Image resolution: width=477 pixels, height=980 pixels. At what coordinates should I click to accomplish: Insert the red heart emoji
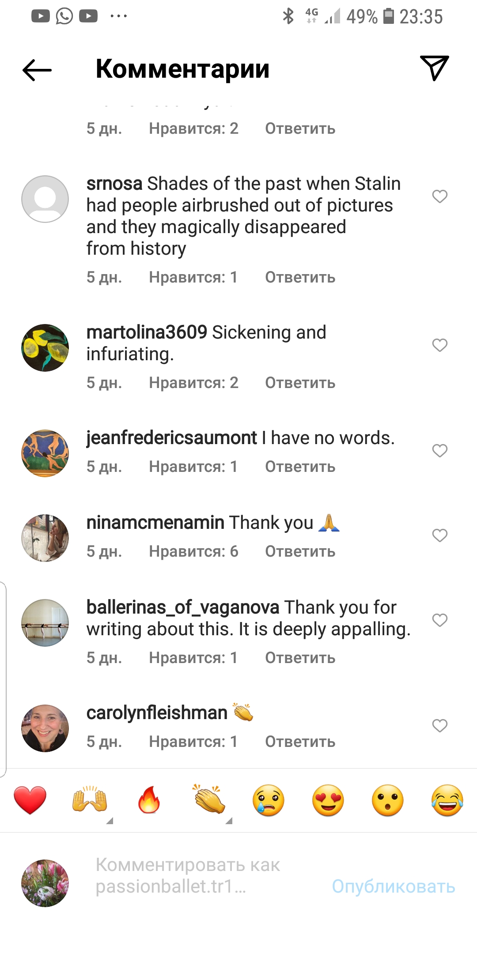tap(30, 800)
